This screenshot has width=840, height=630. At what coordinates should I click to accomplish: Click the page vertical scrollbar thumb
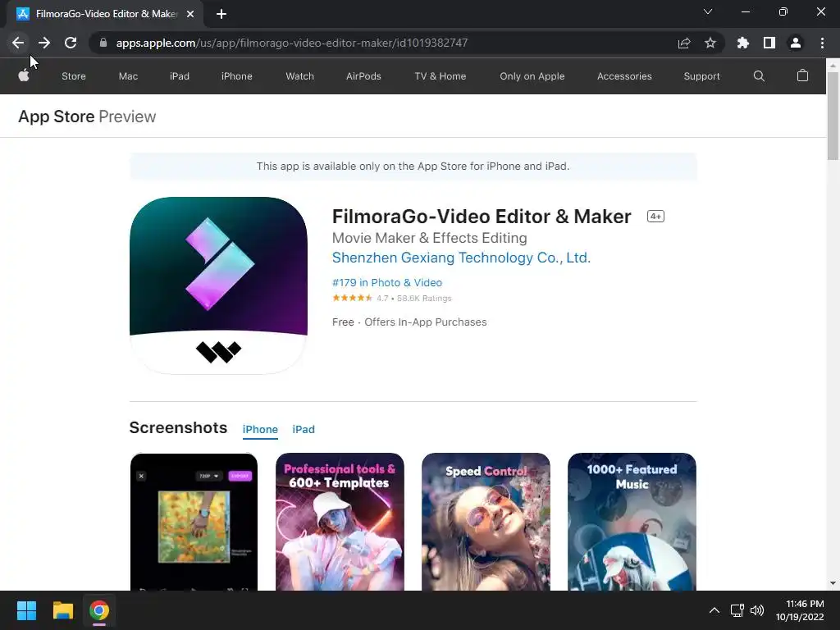[833, 116]
